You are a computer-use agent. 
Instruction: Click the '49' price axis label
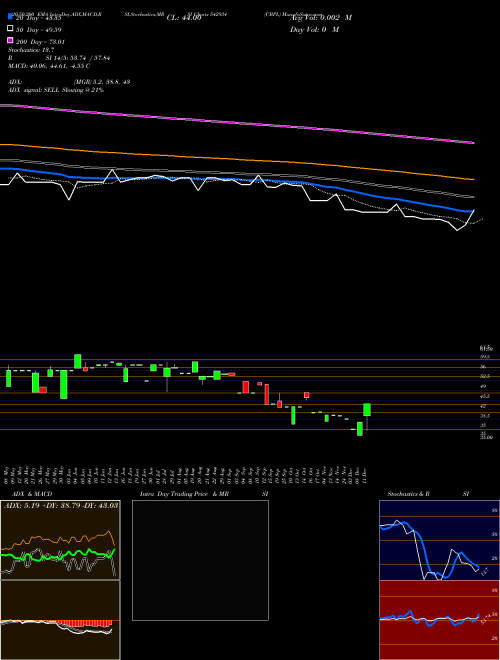pyautogui.click(x=483, y=386)
